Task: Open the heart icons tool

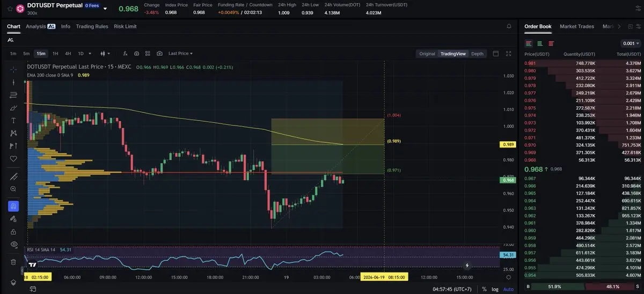Action: point(13,159)
